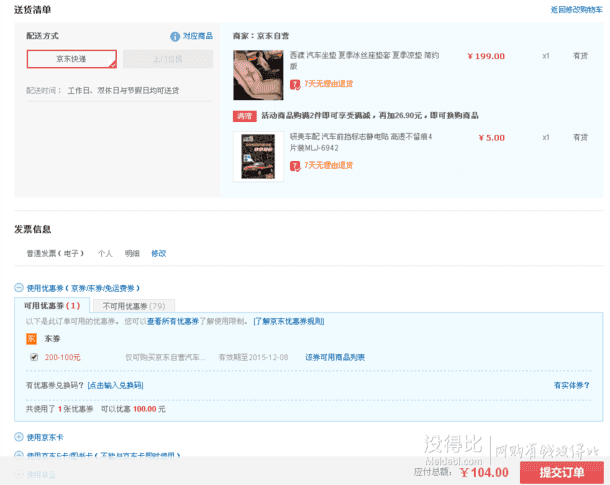The height and width of the screenshot is (485, 610).
Task: Collapse the 使用优惠券 section
Action: click(19, 288)
